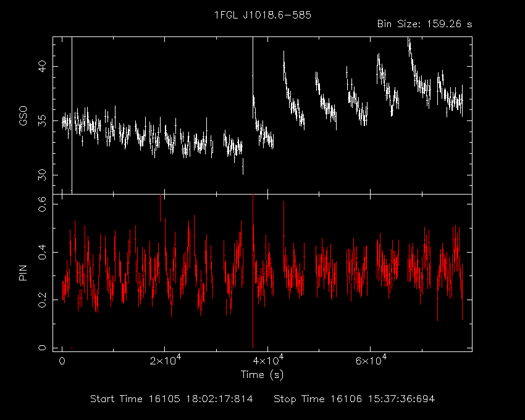Screen dimensions: 525x420
Task: Click the PIN axis label
Action: (x=23, y=272)
